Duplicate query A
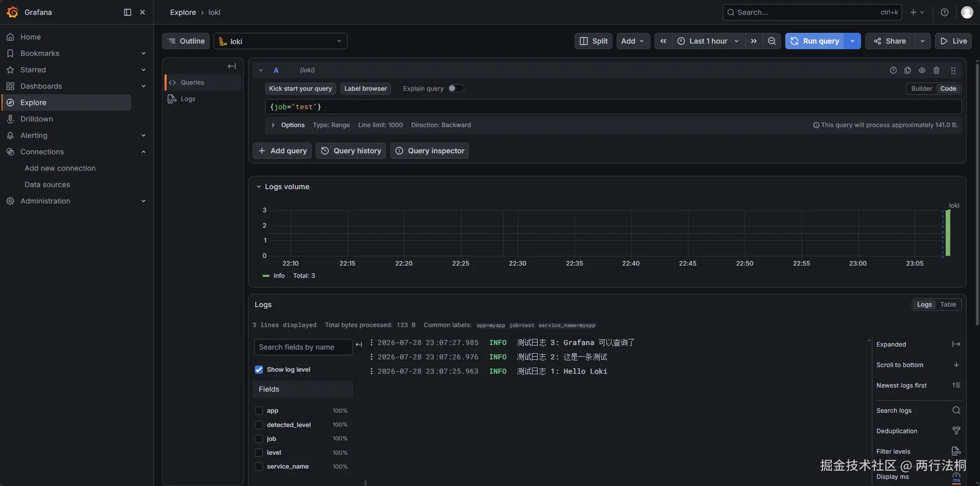980x486 pixels. point(907,70)
